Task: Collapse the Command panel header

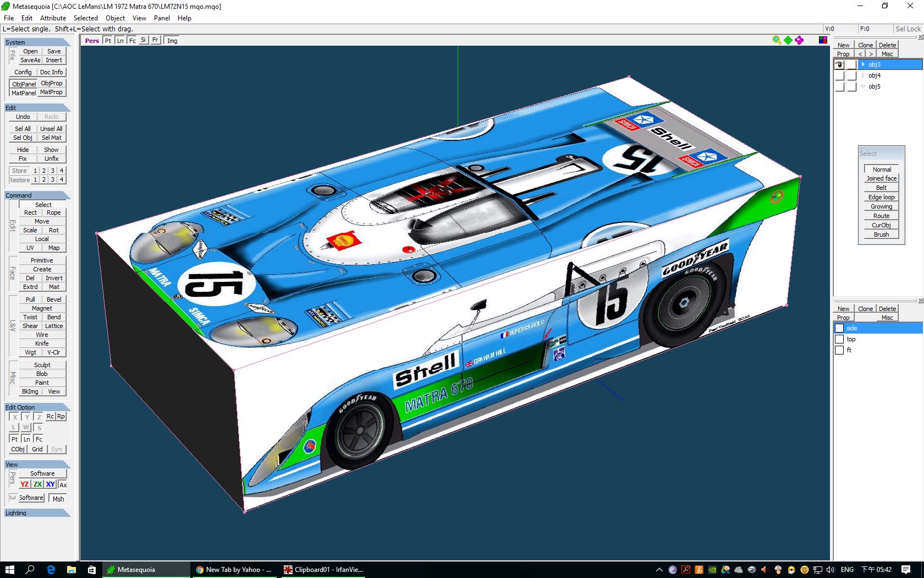Action: (37, 195)
